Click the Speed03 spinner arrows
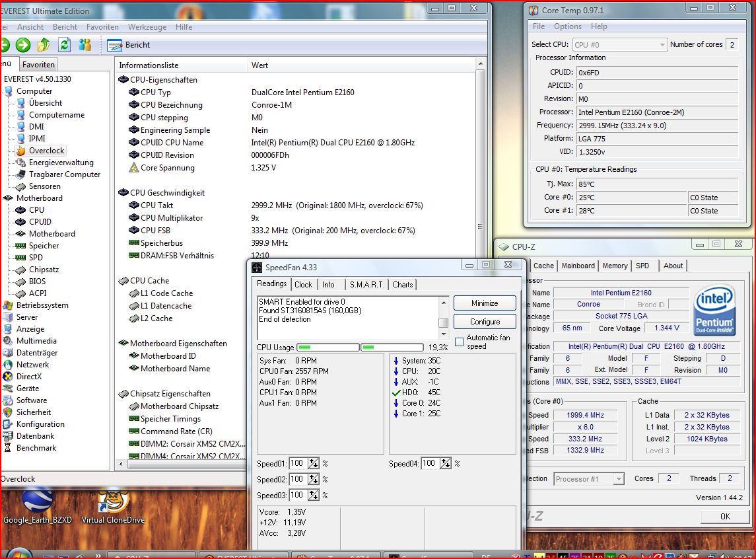This screenshot has height=559, width=756. 314,496
